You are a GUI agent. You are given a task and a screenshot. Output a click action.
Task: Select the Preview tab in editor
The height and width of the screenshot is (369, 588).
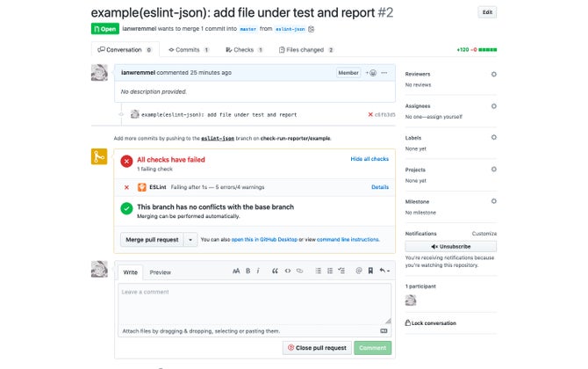pyautogui.click(x=160, y=272)
